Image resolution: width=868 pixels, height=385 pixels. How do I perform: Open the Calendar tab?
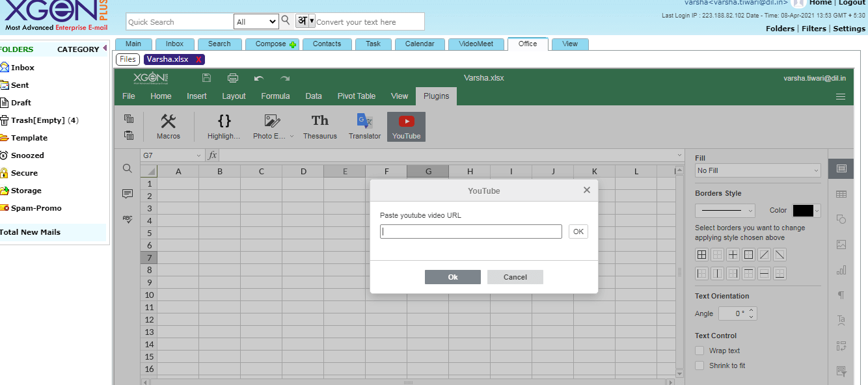(x=420, y=44)
